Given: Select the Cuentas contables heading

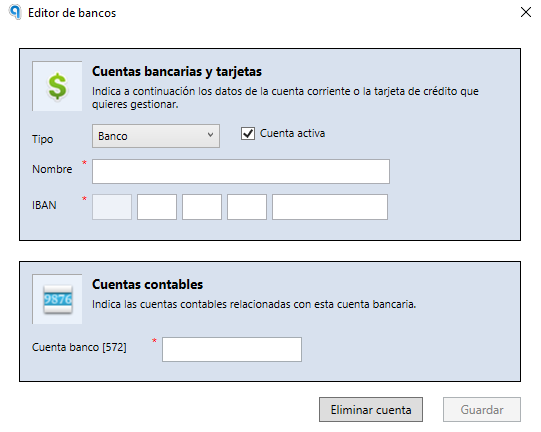Looking at the screenshot, I should point(147,285).
